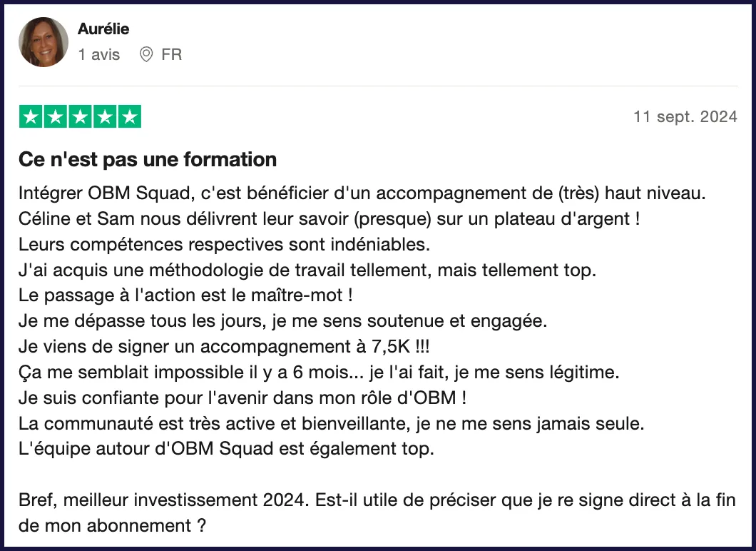Click the location pin icon
756x551 pixels.
pyautogui.click(x=146, y=54)
